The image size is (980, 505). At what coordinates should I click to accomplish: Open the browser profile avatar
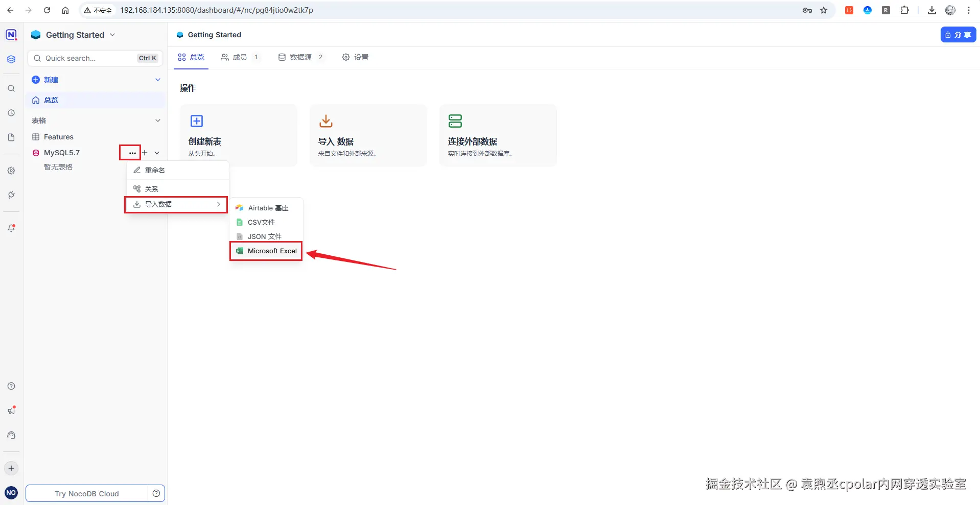coord(950,10)
